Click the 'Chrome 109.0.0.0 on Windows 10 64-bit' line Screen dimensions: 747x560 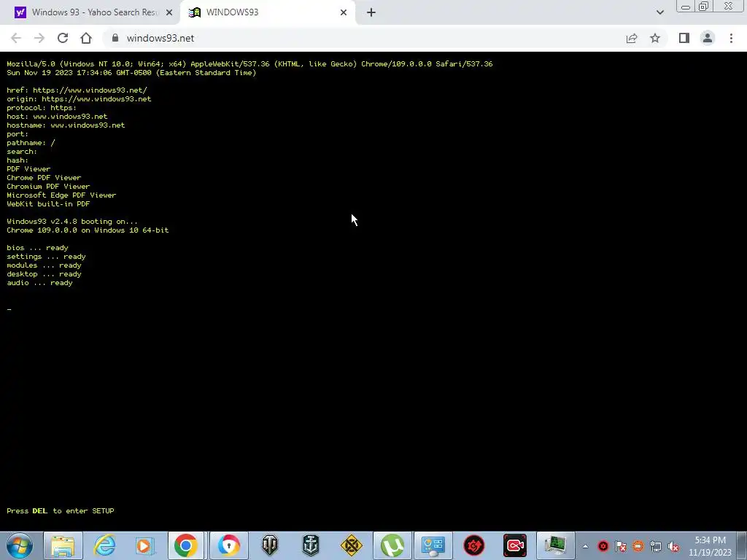point(88,230)
